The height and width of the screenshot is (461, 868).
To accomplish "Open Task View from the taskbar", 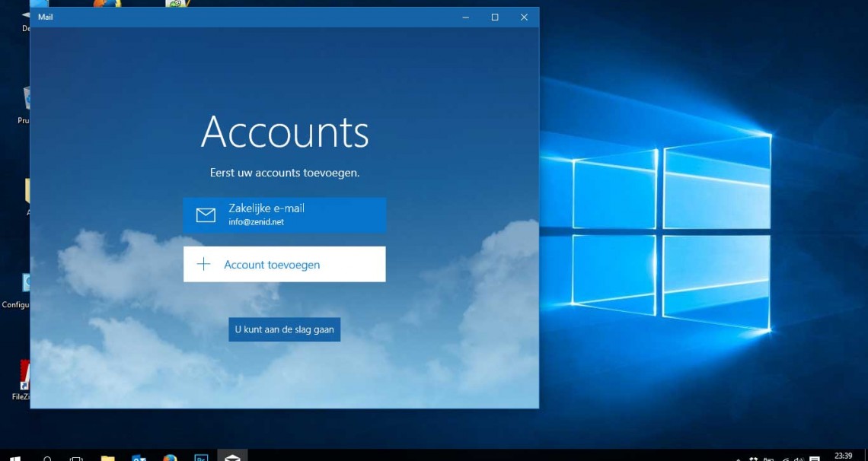I will click(x=76, y=458).
